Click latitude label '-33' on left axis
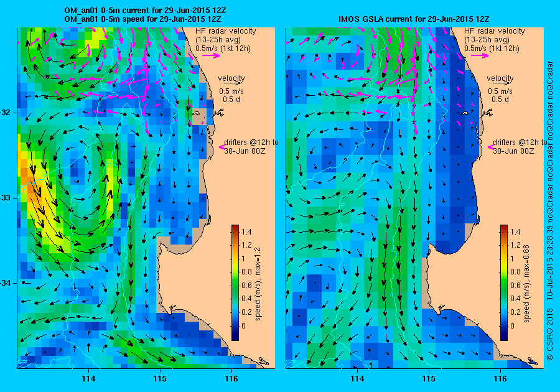Screen dimensions: 560x392 6,198
